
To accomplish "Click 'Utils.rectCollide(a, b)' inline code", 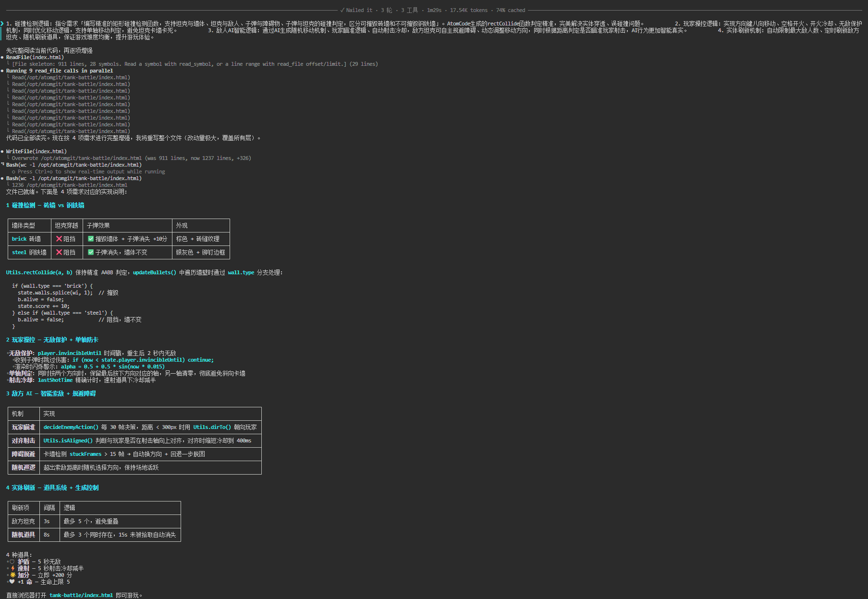I will click(39, 272).
